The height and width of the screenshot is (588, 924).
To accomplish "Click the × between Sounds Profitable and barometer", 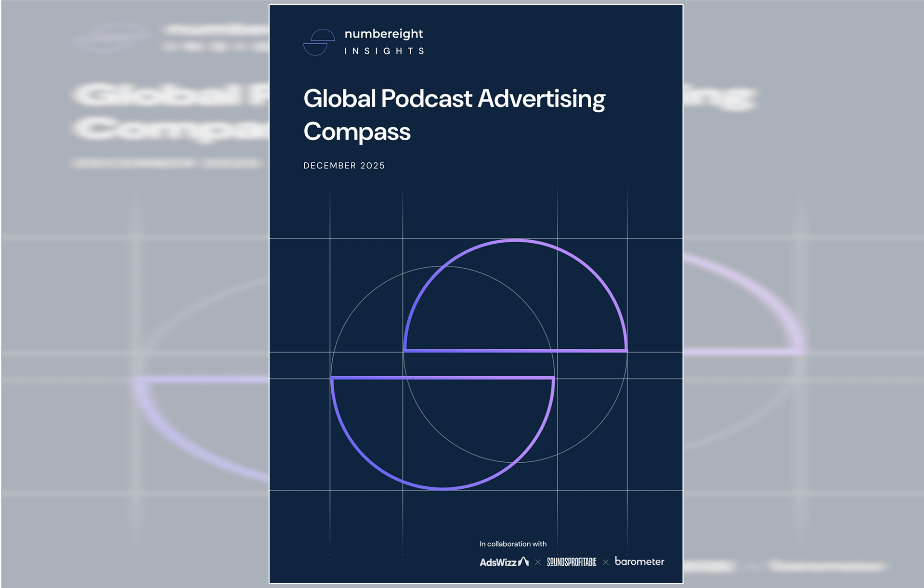I will [x=606, y=562].
